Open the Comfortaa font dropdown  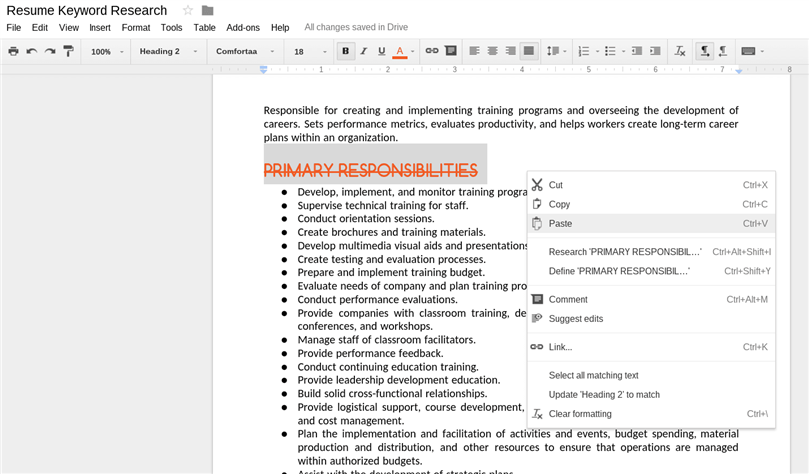[245, 51]
